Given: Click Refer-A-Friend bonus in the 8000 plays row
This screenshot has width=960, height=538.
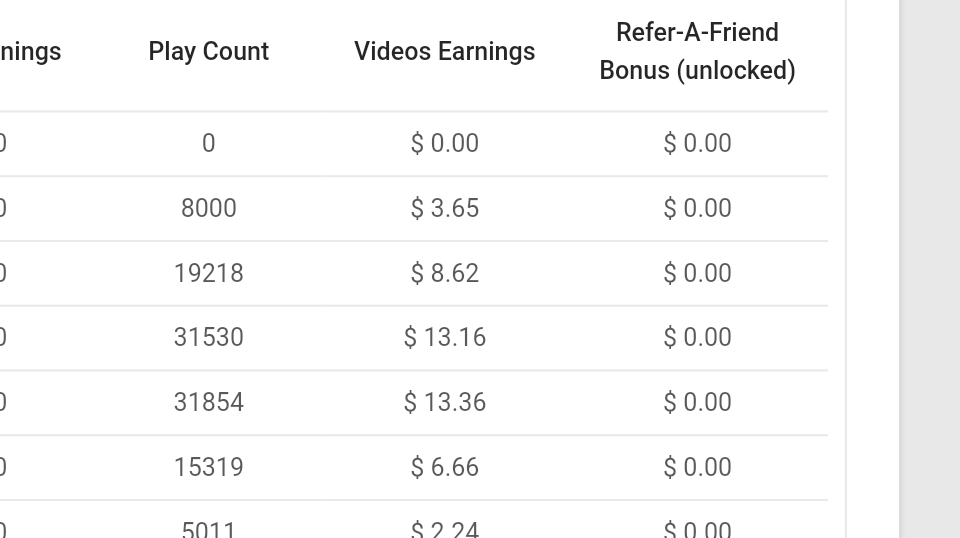Looking at the screenshot, I should (x=697, y=208).
